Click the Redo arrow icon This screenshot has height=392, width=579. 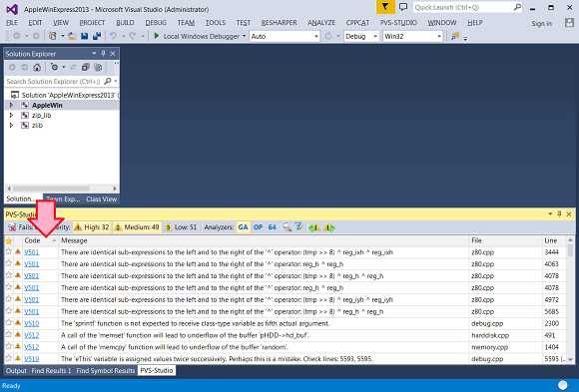tap(132, 36)
